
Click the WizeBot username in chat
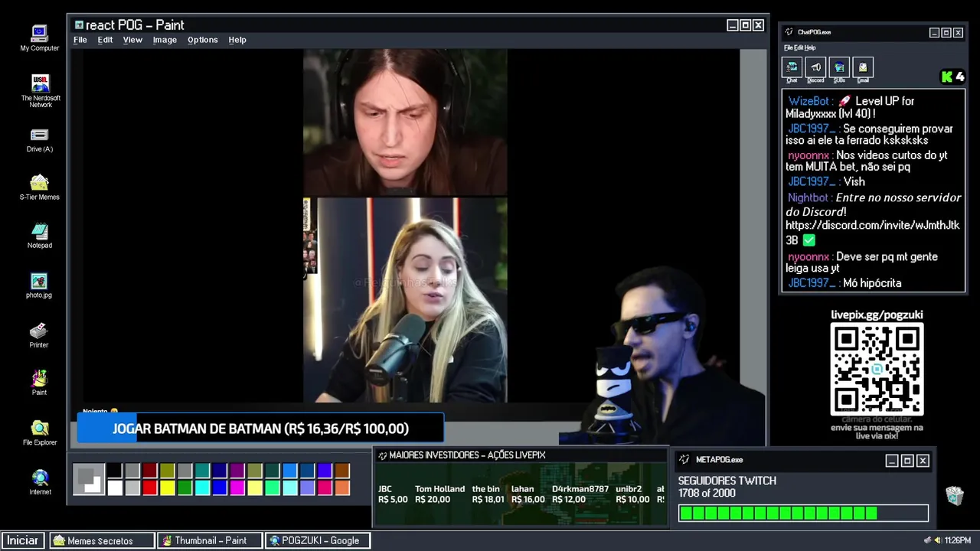coord(808,101)
